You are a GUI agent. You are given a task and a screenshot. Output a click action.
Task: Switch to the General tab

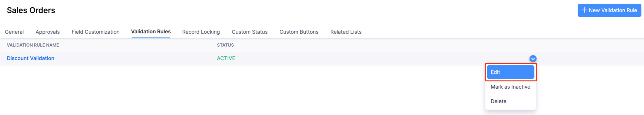coord(14,32)
